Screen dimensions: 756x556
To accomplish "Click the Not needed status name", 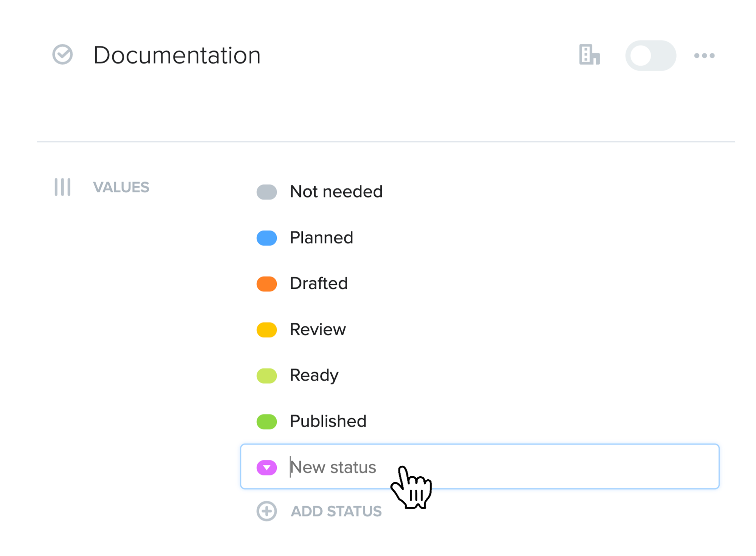I will click(x=336, y=192).
